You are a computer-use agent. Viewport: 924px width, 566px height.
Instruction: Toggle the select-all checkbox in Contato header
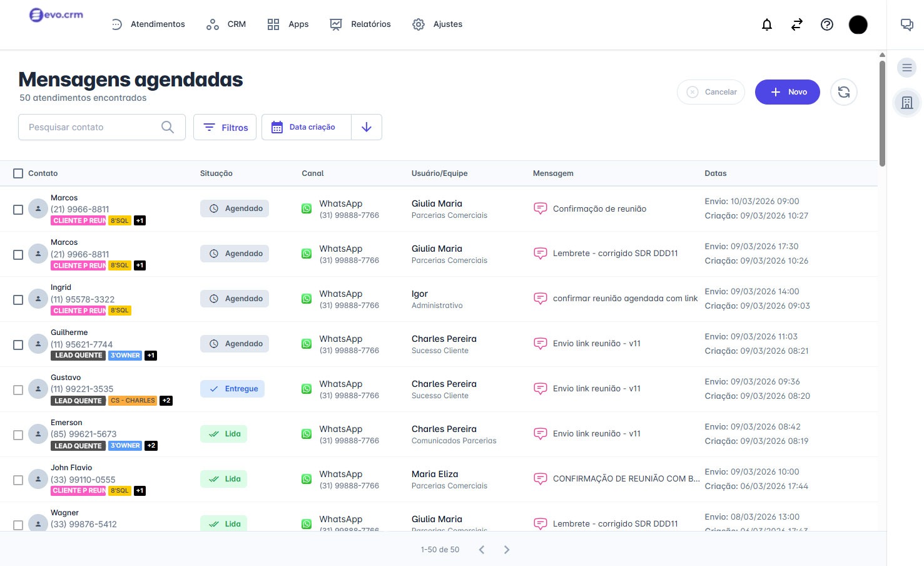[18, 173]
